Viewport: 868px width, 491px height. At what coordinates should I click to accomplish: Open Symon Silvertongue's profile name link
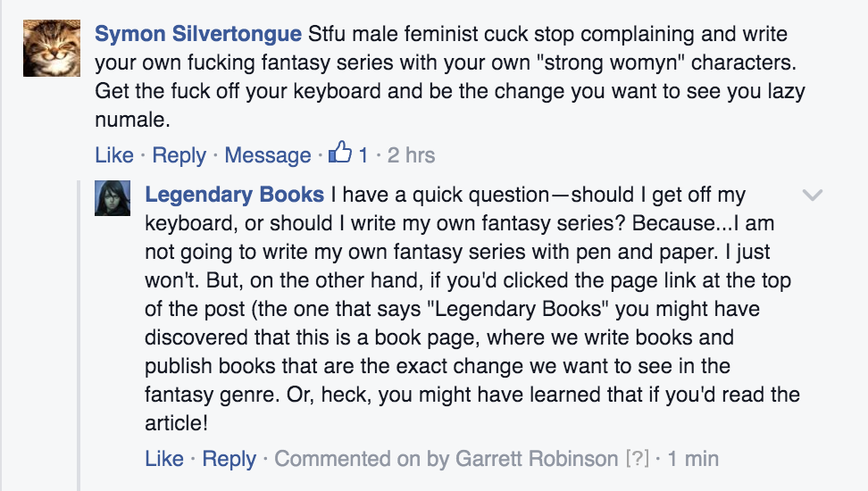(198, 35)
